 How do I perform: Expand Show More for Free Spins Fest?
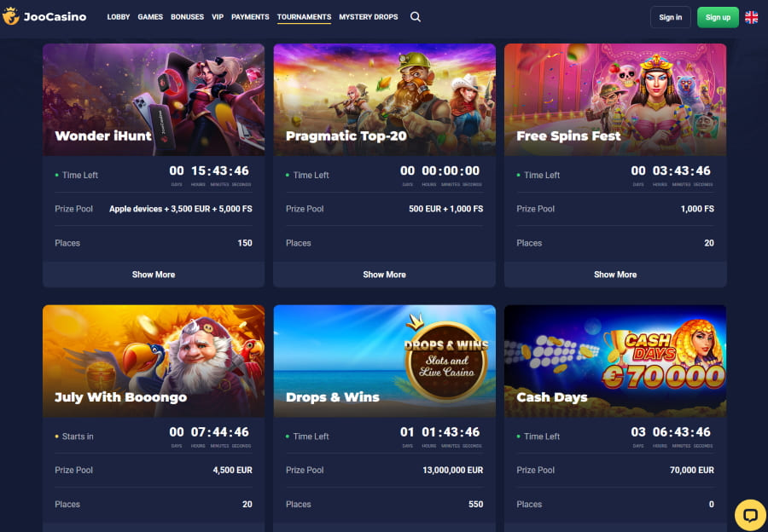(x=615, y=275)
